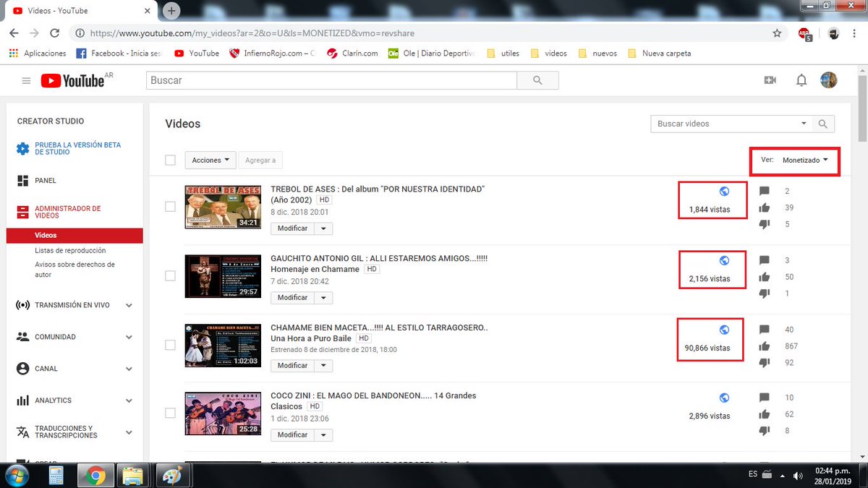The width and height of the screenshot is (868, 488).
Task: Open the Ver: Monetizado filter dropdown
Action: [x=804, y=160]
